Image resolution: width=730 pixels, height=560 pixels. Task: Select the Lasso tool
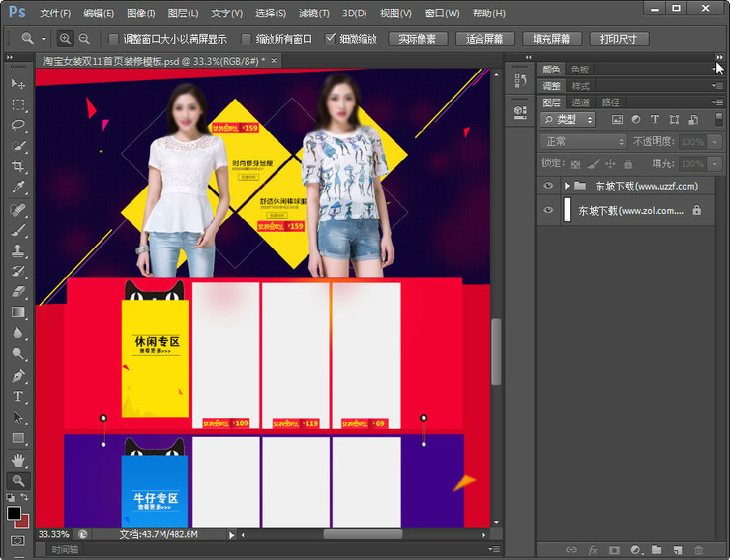[x=18, y=126]
